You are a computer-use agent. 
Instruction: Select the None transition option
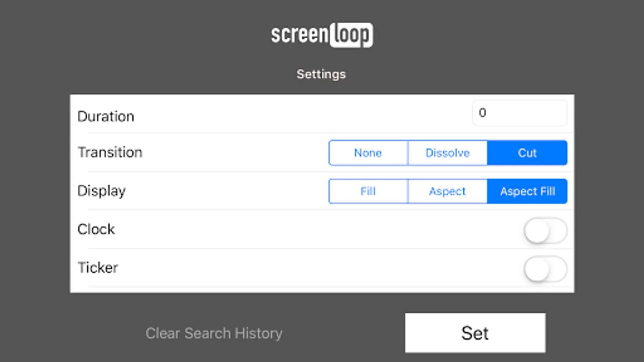[368, 153]
